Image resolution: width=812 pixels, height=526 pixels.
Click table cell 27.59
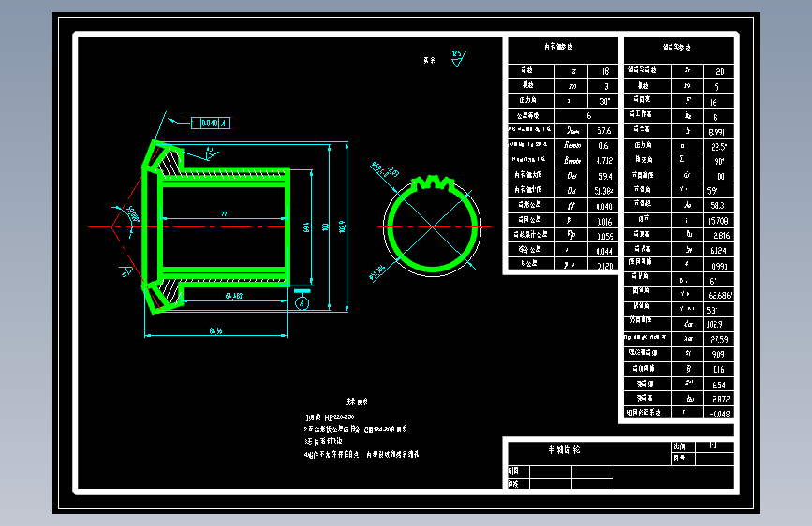coord(718,340)
